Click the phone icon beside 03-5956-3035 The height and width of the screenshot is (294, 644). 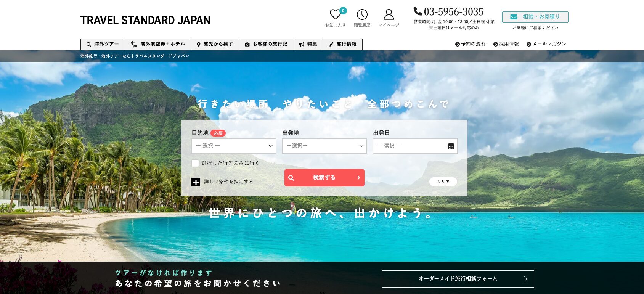[418, 11]
